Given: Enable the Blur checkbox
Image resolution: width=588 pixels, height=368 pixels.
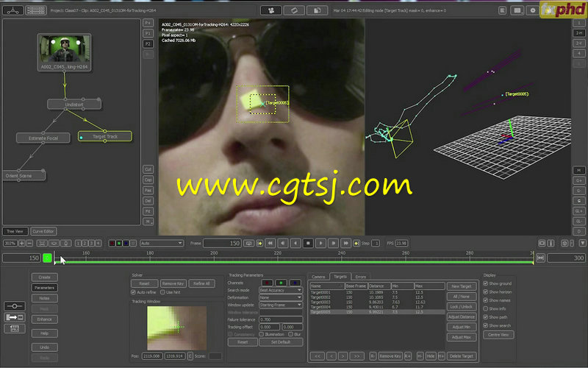Looking at the screenshot, I should point(290,334).
